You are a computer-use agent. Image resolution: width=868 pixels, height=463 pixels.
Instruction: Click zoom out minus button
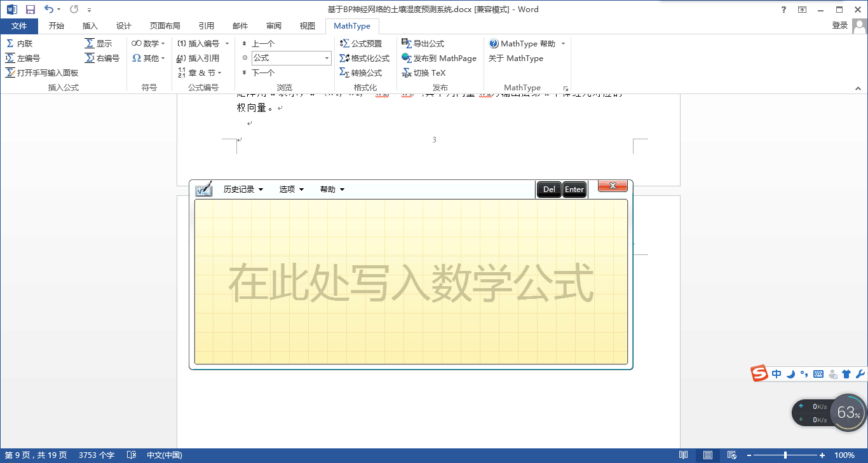point(750,455)
